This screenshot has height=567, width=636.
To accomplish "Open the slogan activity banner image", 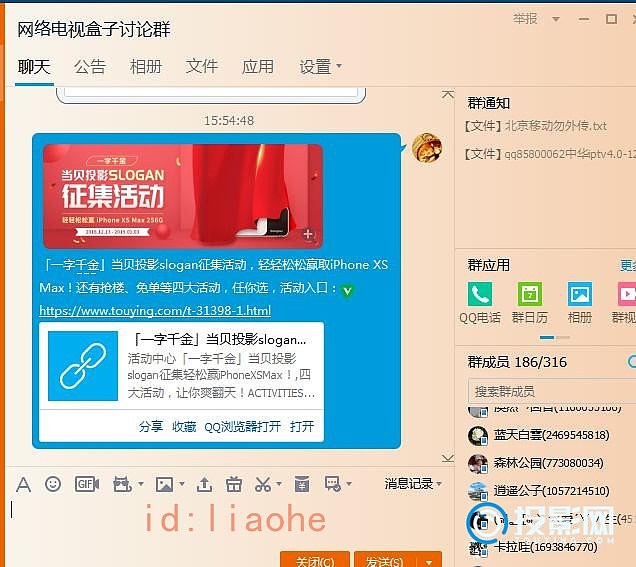I will click(x=183, y=196).
